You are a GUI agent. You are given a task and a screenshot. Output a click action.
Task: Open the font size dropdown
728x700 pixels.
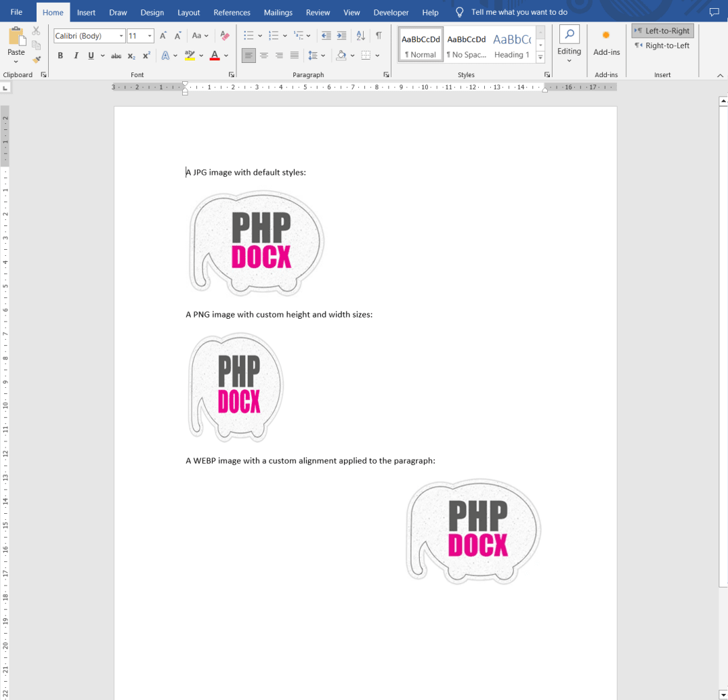tap(150, 36)
